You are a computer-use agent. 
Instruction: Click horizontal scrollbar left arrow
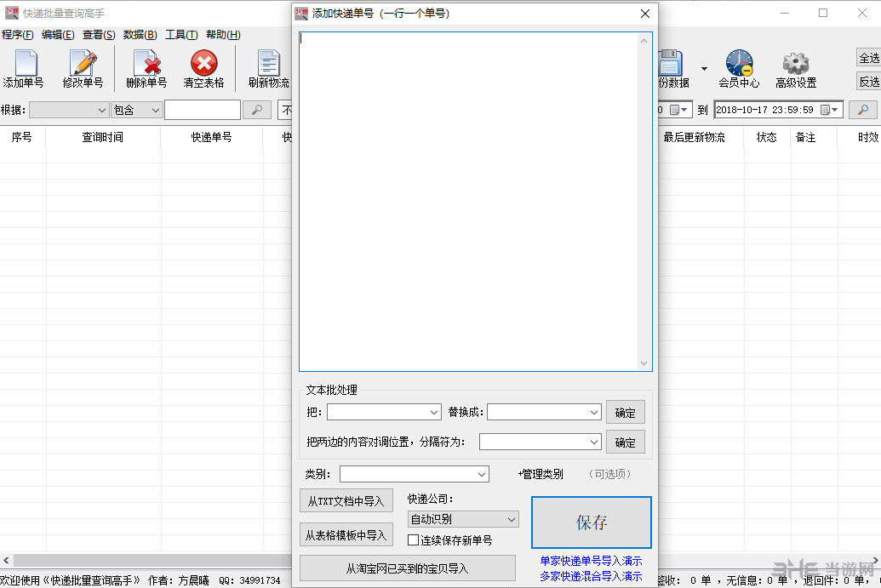[x=6, y=560]
